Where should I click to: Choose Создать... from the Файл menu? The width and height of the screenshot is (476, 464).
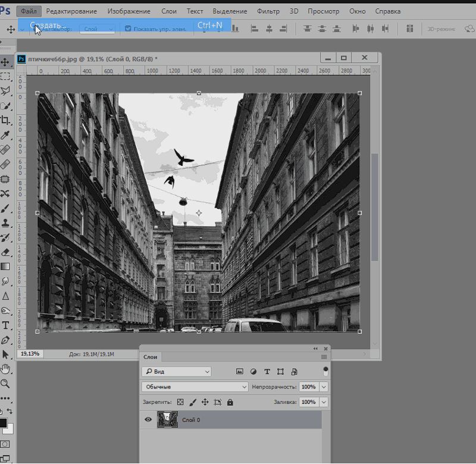click(x=124, y=25)
